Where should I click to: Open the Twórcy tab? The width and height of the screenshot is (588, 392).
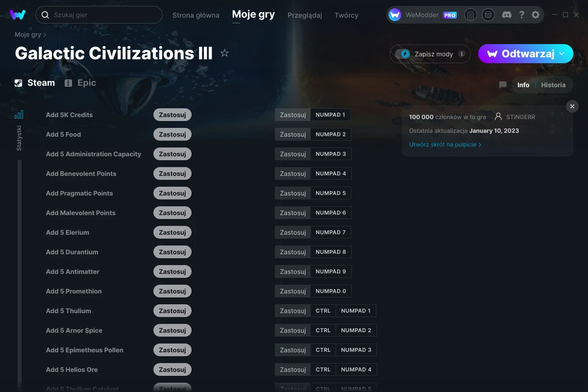click(x=346, y=15)
